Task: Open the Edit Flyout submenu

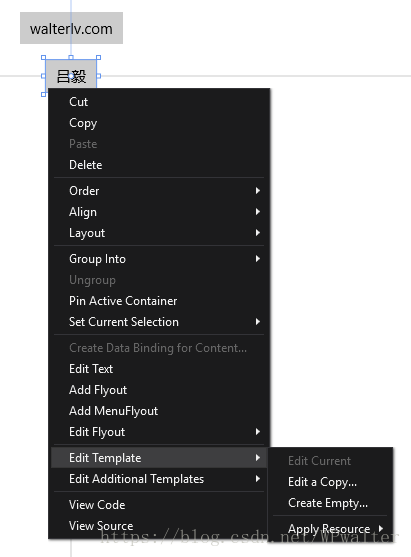Action: 159,432
